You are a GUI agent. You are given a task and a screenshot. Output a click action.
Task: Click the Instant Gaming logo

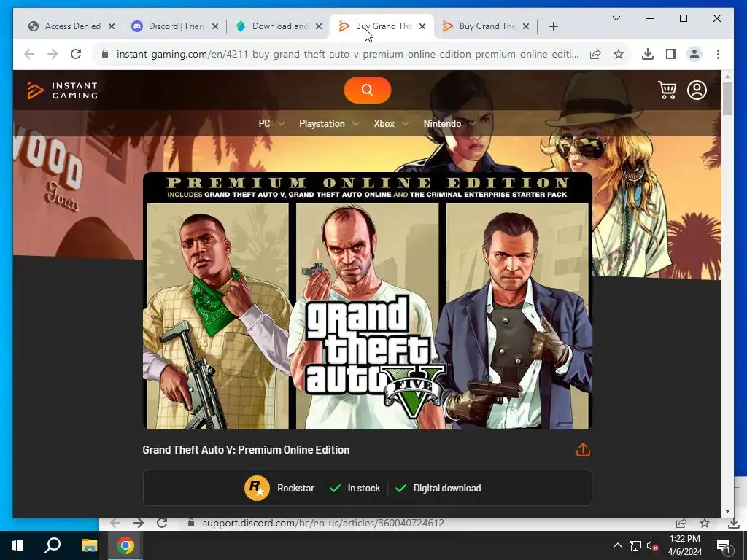tap(63, 90)
